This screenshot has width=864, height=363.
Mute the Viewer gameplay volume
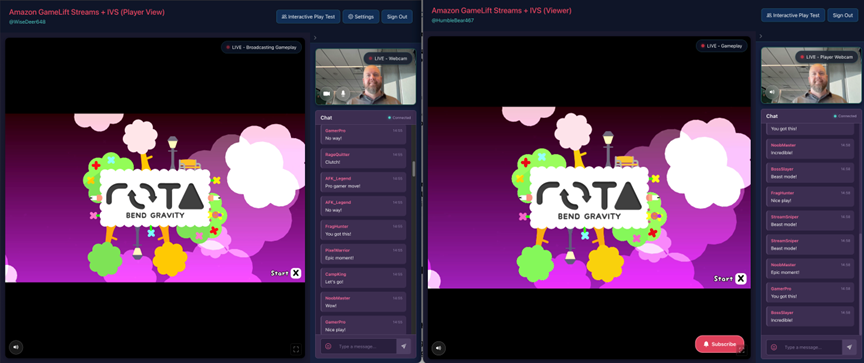tap(439, 348)
